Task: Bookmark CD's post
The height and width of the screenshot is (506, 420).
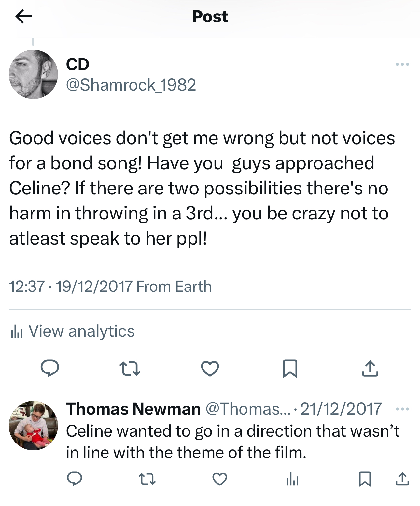Action: coord(290,369)
